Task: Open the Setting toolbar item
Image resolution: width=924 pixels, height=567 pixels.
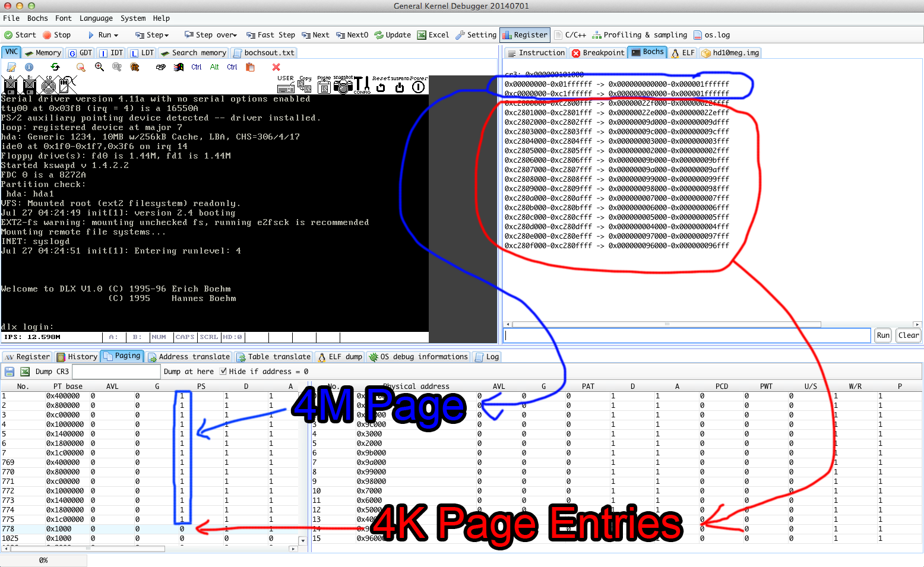Action: 476,35
